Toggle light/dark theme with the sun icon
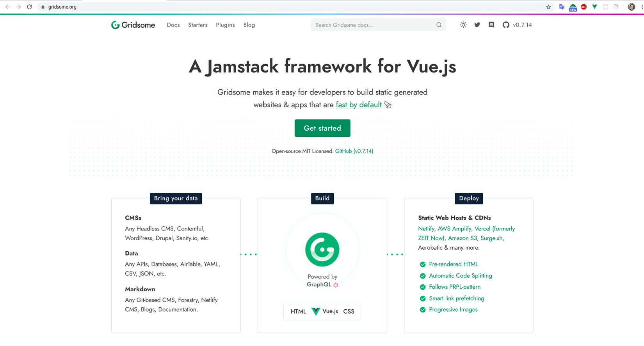 (x=463, y=25)
